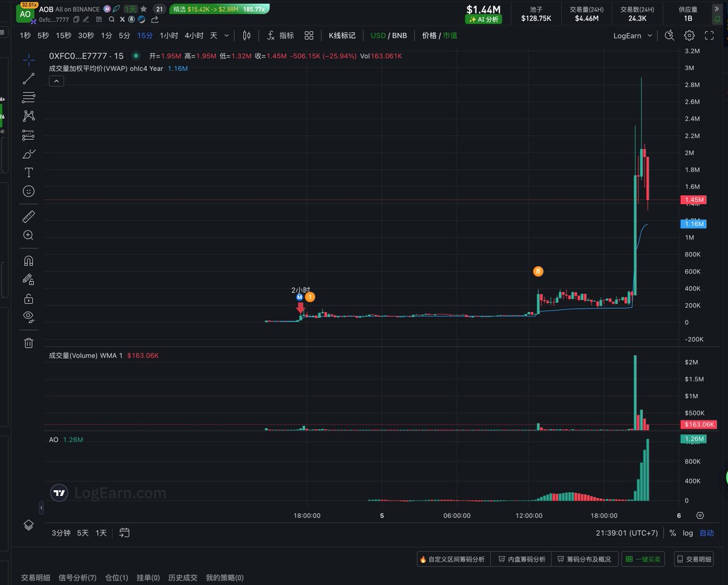The width and height of the screenshot is (728, 585).
Task: Select the 15秒 timeframe
Action: [x=63, y=36]
